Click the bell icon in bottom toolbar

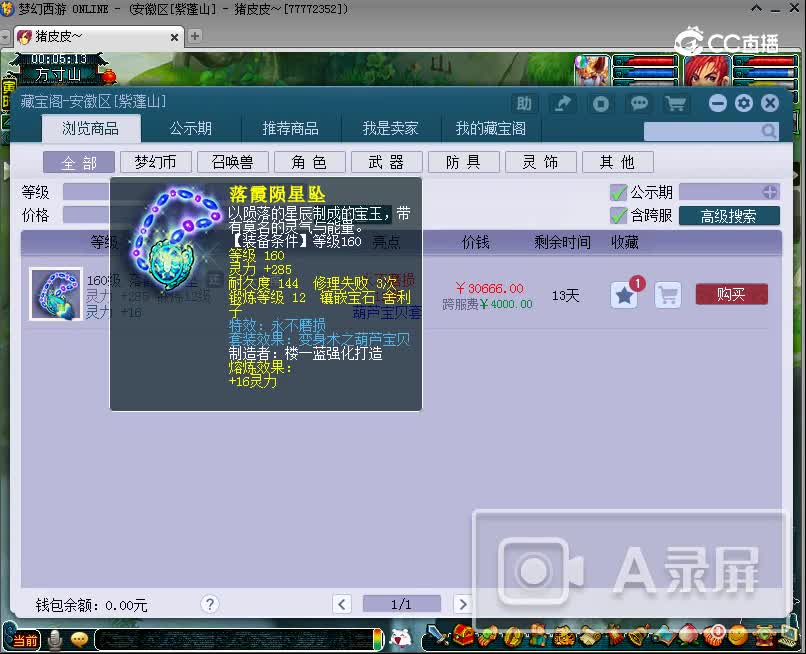tap(638, 637)
